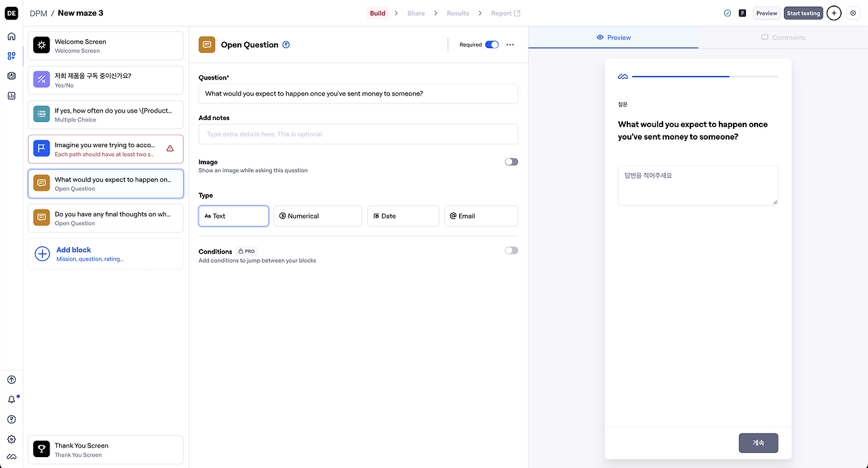Click the plus invite circle button

pos(834,13)
